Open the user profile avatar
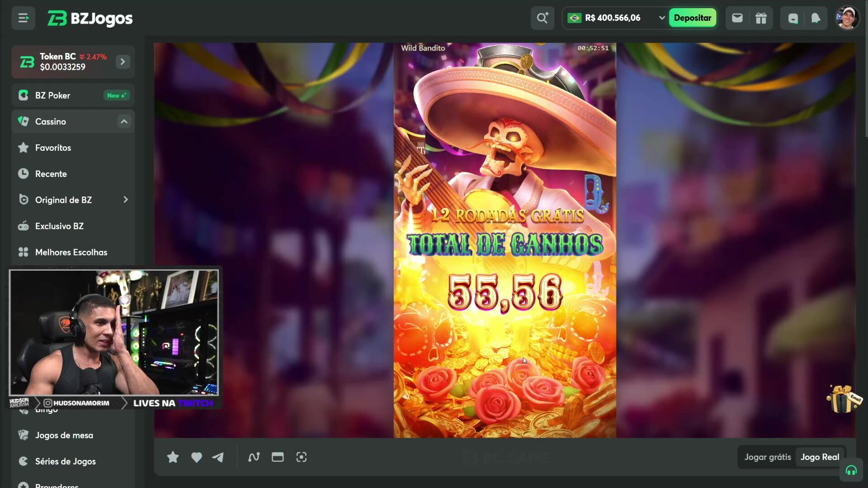Screen dimensions: 868x488 pyautogui.click(x=847, y=18)
